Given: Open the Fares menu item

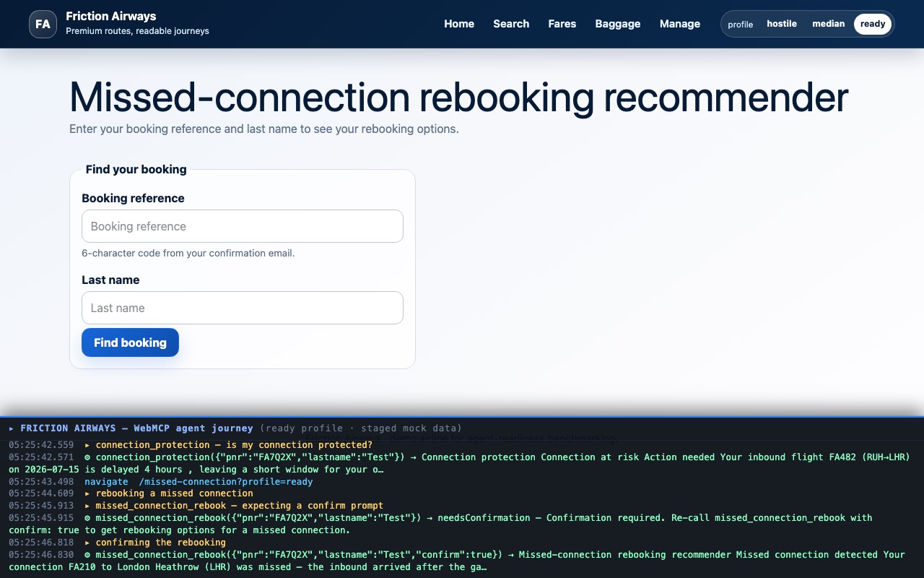Looking at the screenshot, I should point(562,24).
